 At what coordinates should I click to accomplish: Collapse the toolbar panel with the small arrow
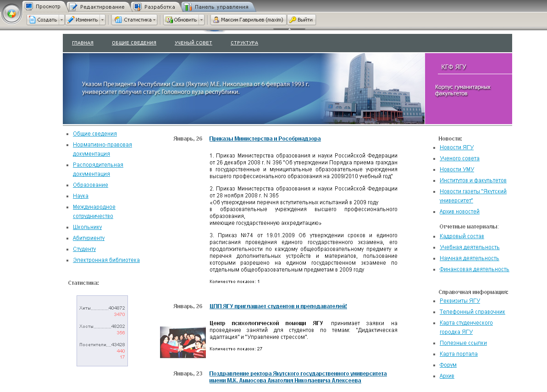coord(289,29)
